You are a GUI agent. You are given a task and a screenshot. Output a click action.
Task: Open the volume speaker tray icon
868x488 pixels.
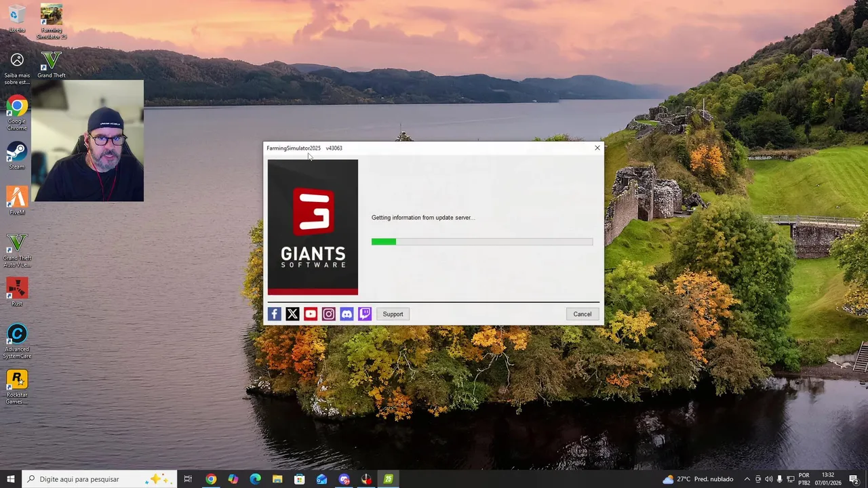pyautogui.click(x=768, y=479)
